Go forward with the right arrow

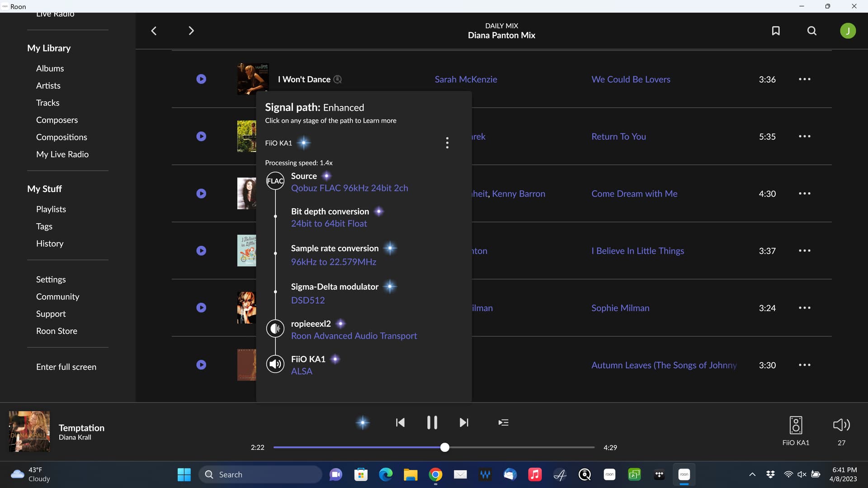[191, 31]
